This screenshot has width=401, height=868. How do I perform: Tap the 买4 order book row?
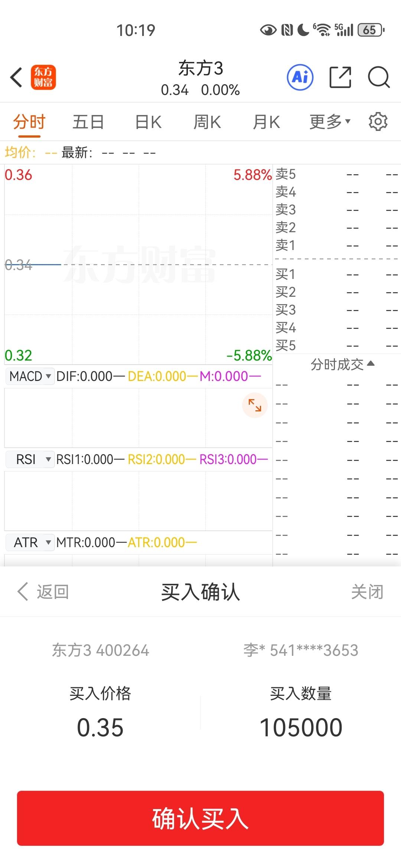coord(337,328)
